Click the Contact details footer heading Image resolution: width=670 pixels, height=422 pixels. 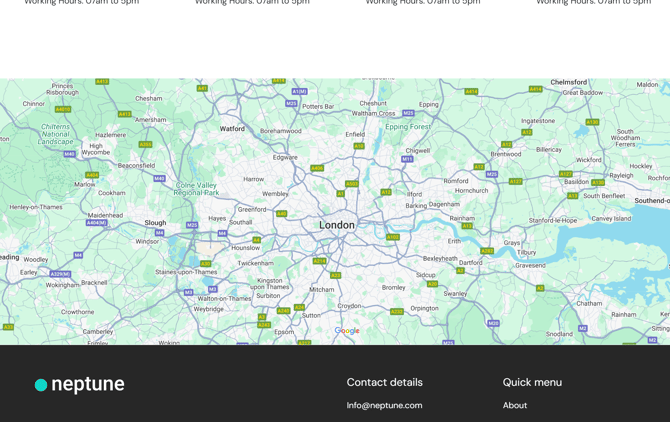(385, 382)
